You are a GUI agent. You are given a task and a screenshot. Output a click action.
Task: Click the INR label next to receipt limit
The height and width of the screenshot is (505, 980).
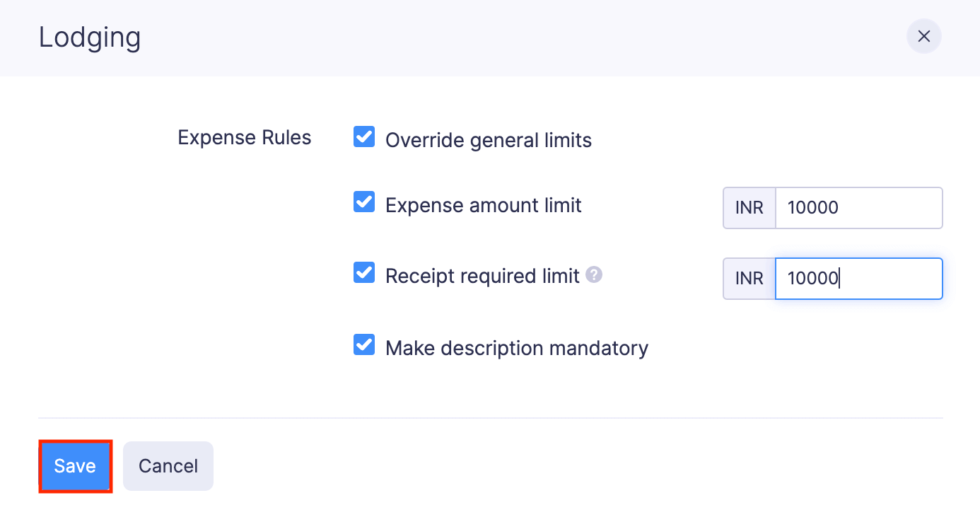[748, 278]
